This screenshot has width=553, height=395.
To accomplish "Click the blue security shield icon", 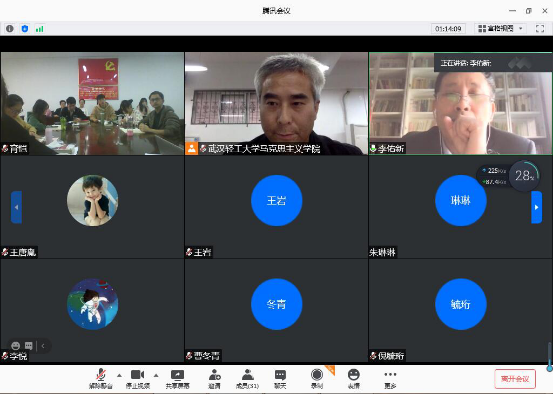I will [25, 29].
